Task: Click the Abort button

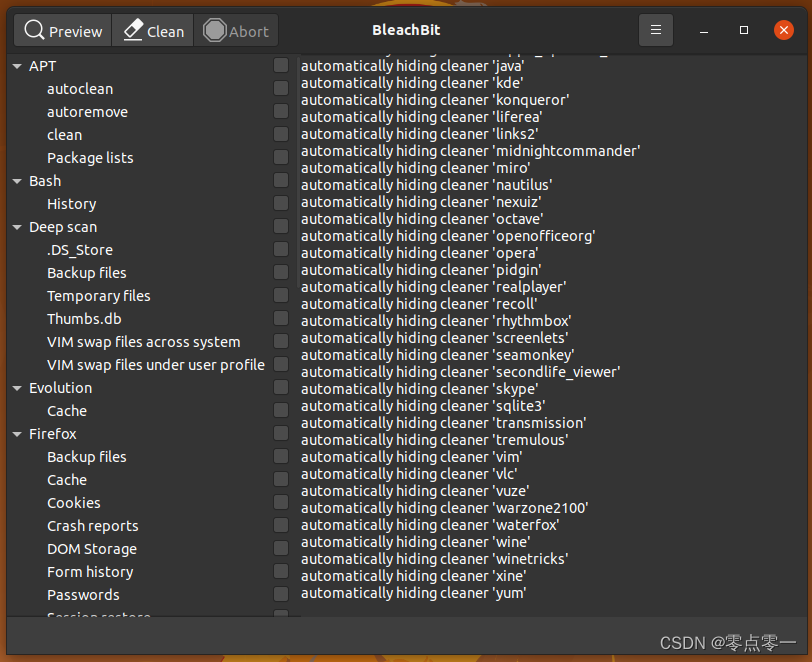Action: 236,30
